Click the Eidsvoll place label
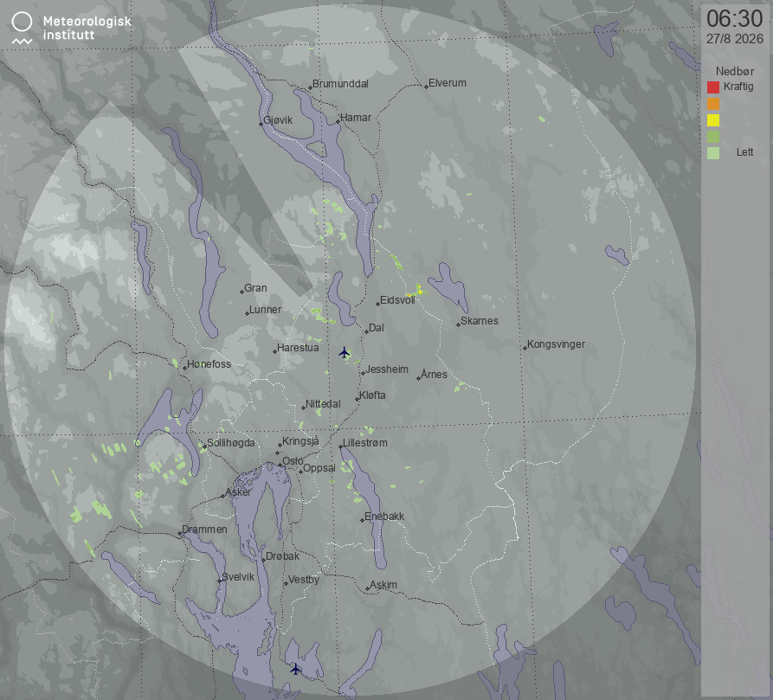Screen dimensions: 773x700 click(397, 300)
